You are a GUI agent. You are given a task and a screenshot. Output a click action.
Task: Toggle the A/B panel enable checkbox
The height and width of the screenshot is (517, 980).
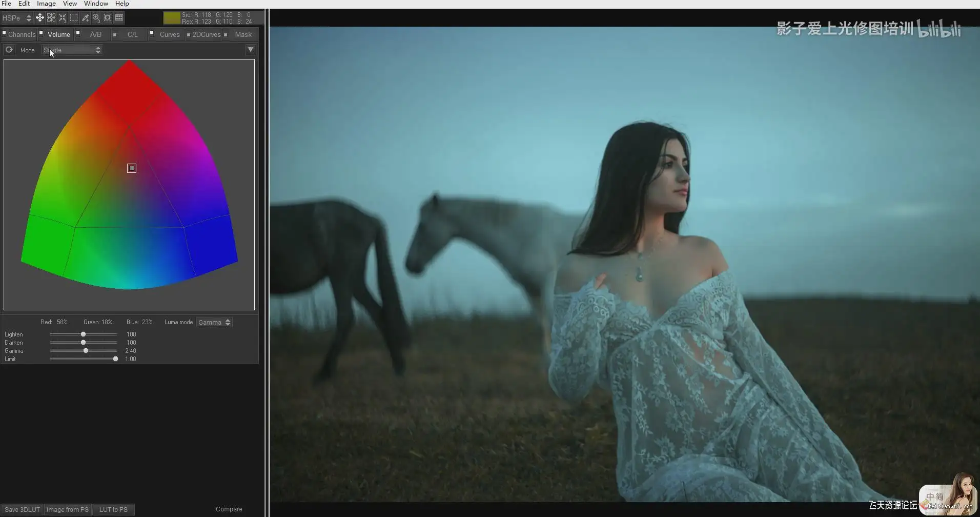[x=78, y=32]
